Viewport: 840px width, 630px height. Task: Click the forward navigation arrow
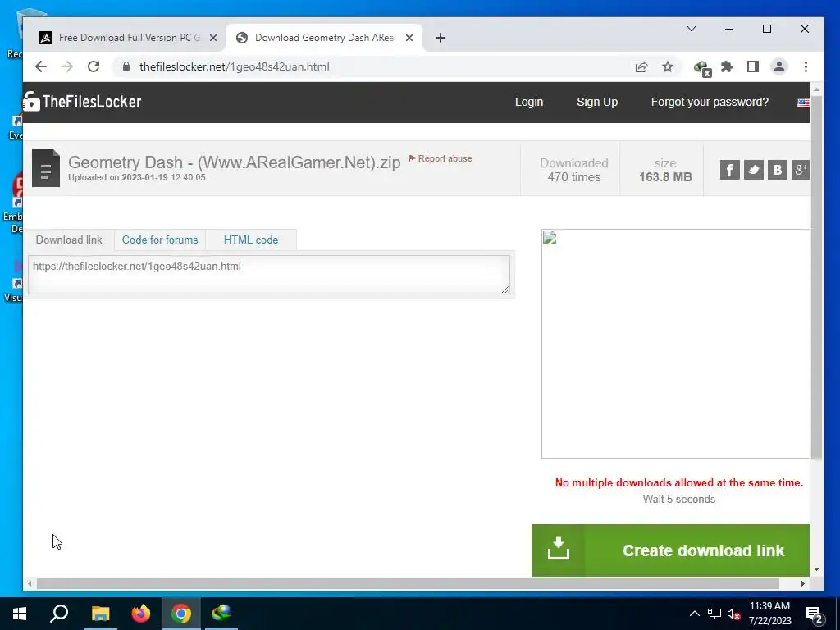coord(67,66)
